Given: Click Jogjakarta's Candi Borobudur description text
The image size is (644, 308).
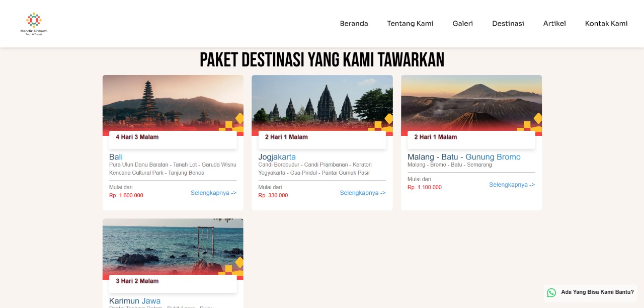Looking at the screenshot, I should (315, 169).
